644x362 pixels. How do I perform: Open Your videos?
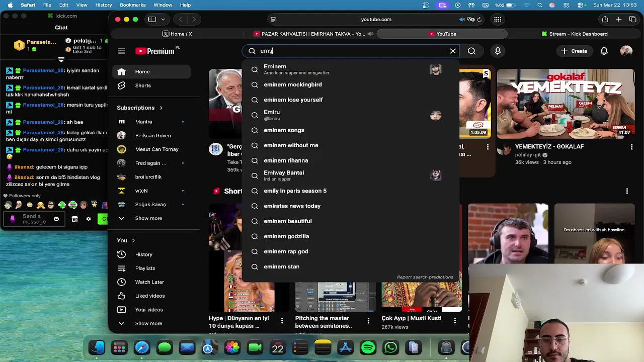point(151,310)
